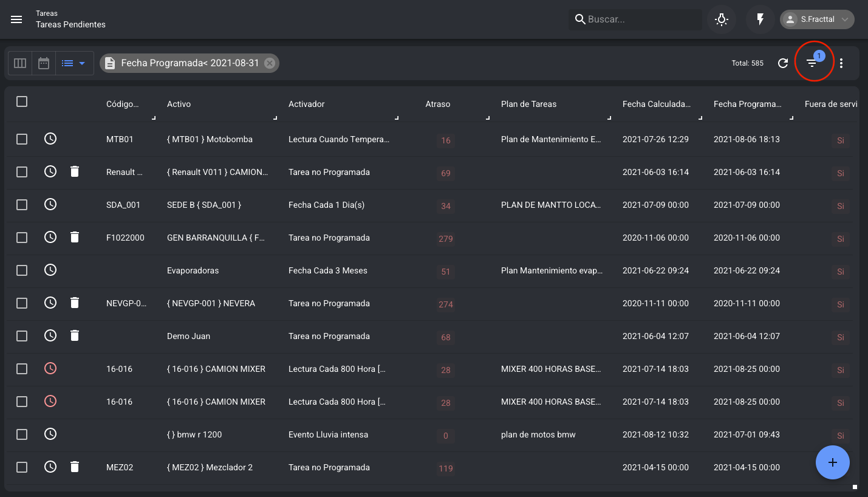
Task: Click the red clock icon for first 16-016 row
Action: pos(50,368)
